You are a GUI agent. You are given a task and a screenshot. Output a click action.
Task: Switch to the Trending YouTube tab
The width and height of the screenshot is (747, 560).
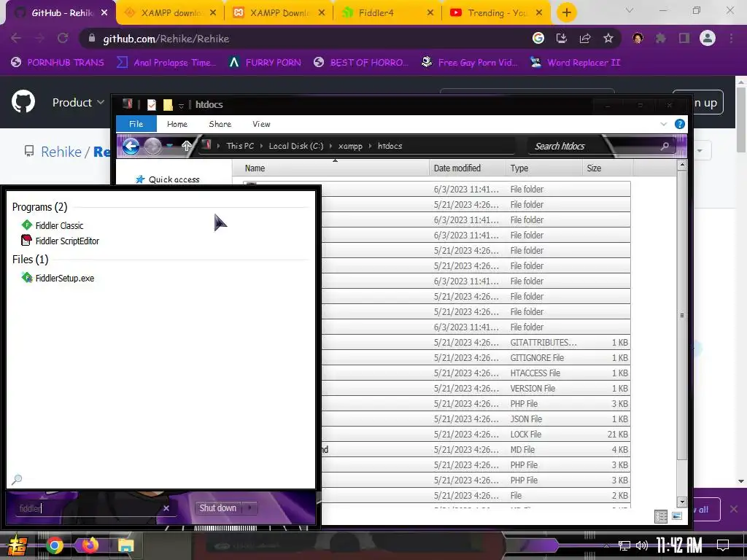(x=496, y=13)
